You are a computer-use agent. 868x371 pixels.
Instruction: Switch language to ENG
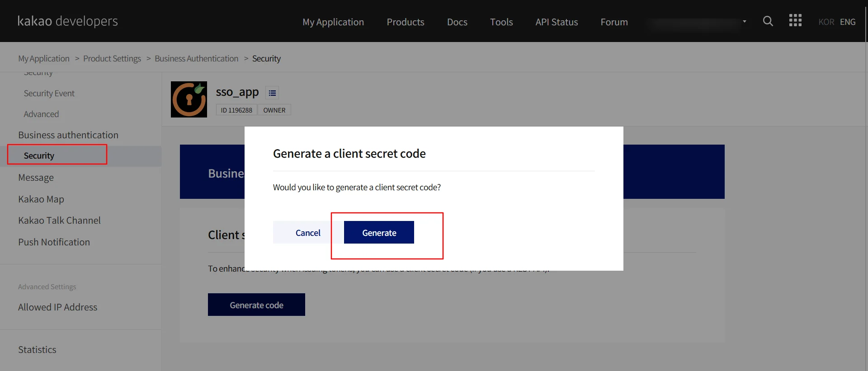point(848,22)
